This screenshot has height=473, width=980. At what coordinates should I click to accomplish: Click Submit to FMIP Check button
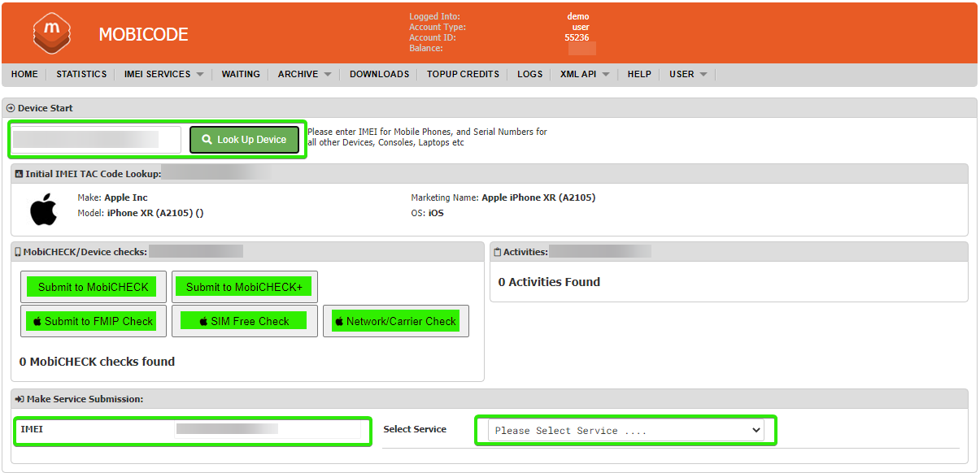(94, 321)
